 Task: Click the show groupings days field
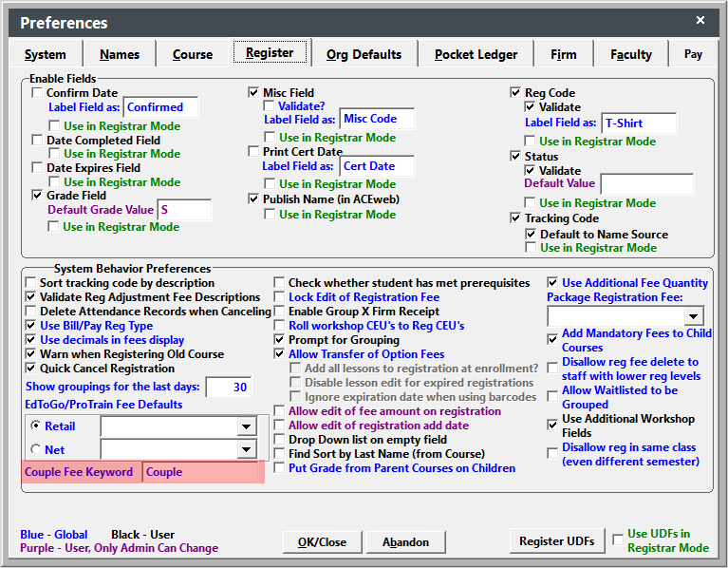[x=229, y=388]
